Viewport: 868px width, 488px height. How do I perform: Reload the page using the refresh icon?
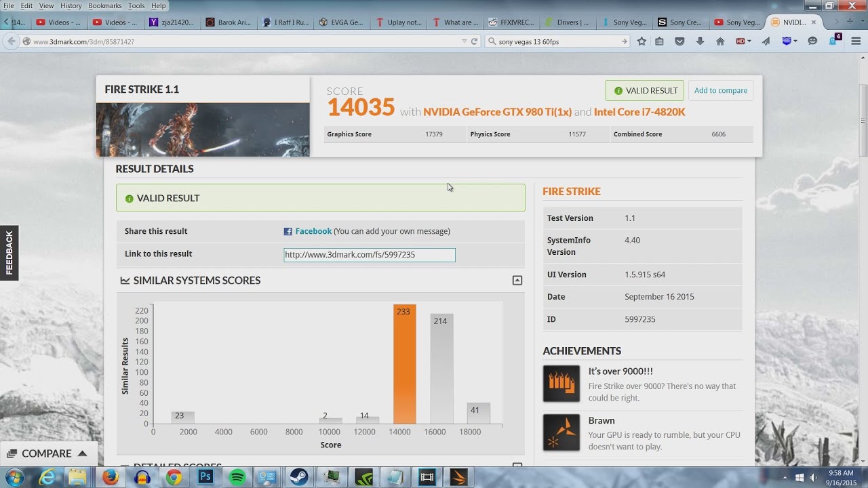(x=474, y=41)
